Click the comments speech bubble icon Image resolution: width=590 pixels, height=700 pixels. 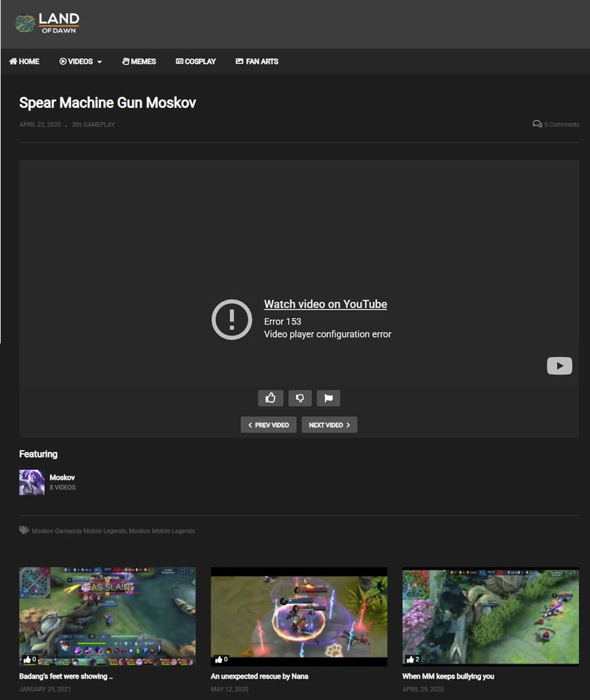coord(537,124)
